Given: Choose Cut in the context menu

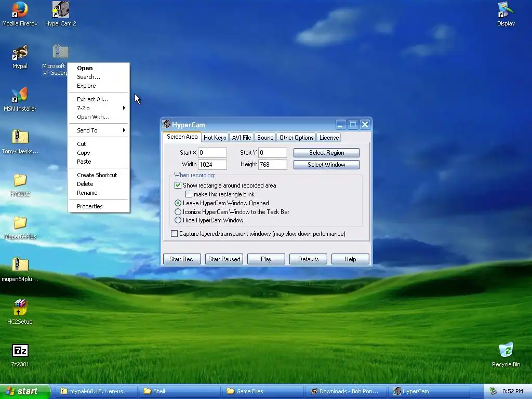Looking at the screenshot, I should click(98, 144).
